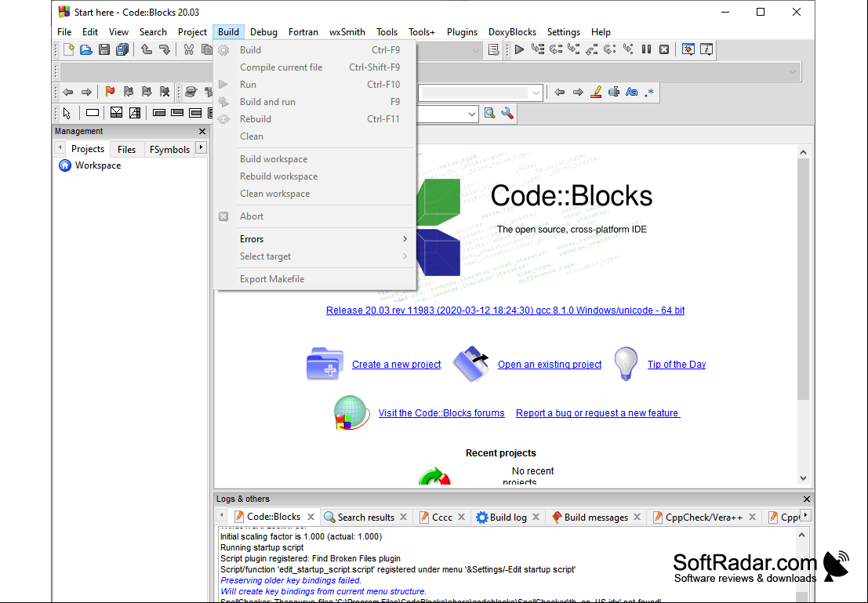Click Open an existing project link

550,365
